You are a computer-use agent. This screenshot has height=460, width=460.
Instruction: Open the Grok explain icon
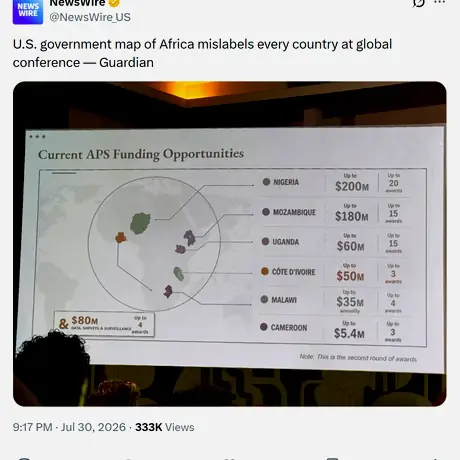coord(418,3)
